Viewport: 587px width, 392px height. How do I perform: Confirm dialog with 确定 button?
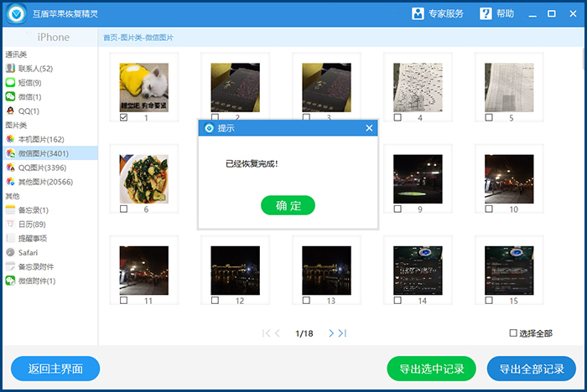point(288,205)
